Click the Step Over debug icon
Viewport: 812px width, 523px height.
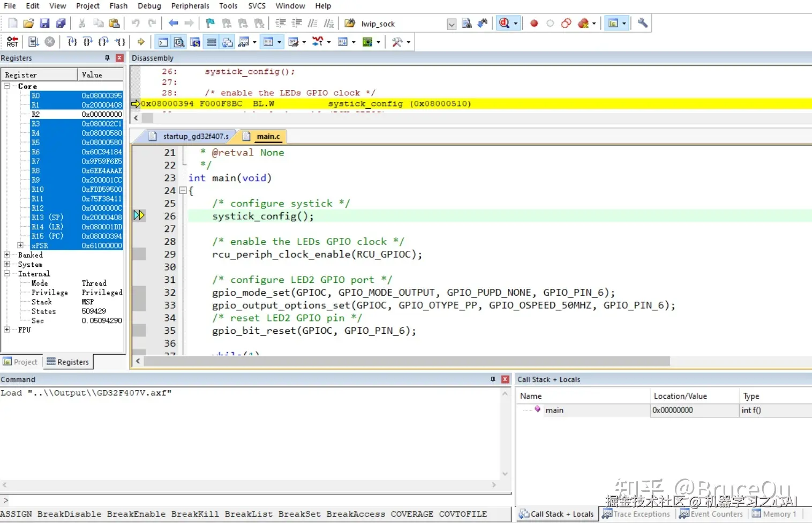coord(88,42)
